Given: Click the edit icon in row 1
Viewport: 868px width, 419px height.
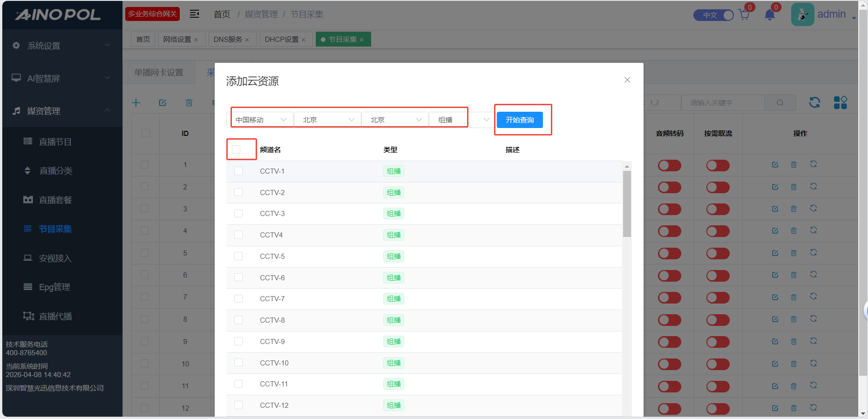Looking at the screenshot, I should tap(775, 165).
